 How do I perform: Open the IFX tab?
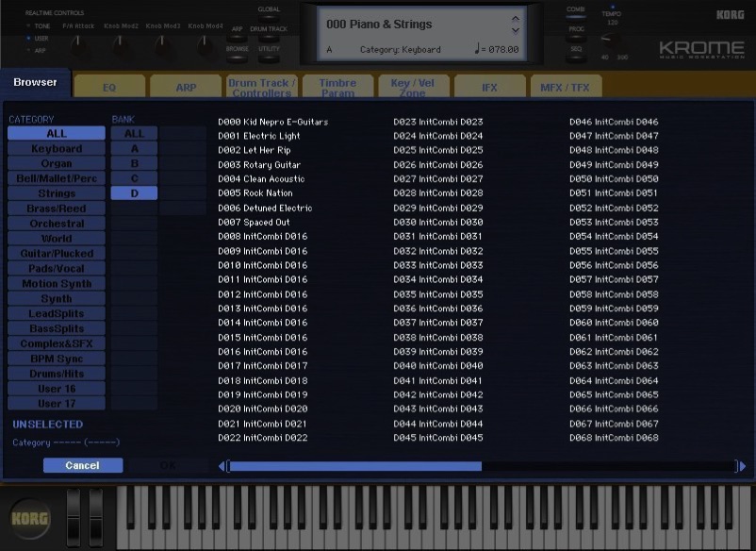click(x=489, y=87)
